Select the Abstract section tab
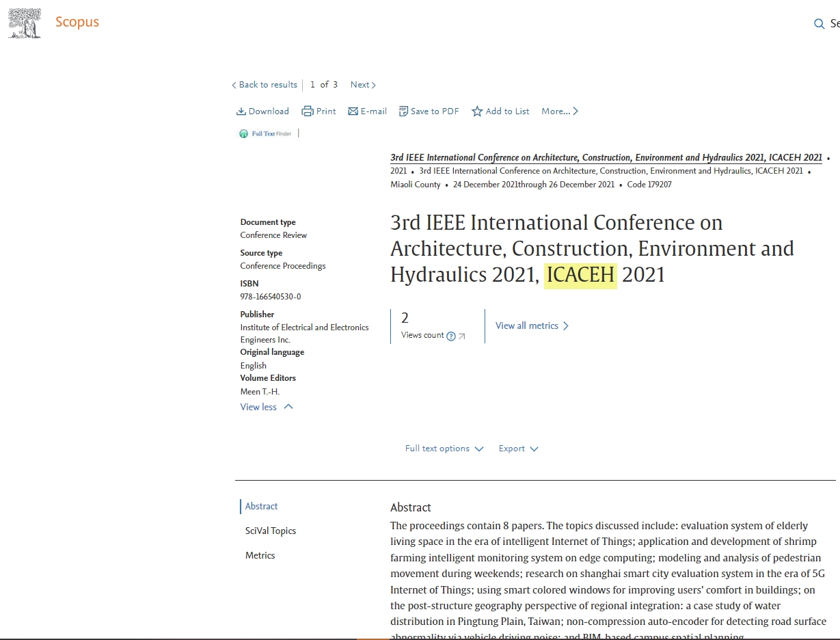This screenshot has width=840, height=640. click(x=261, y=506)
